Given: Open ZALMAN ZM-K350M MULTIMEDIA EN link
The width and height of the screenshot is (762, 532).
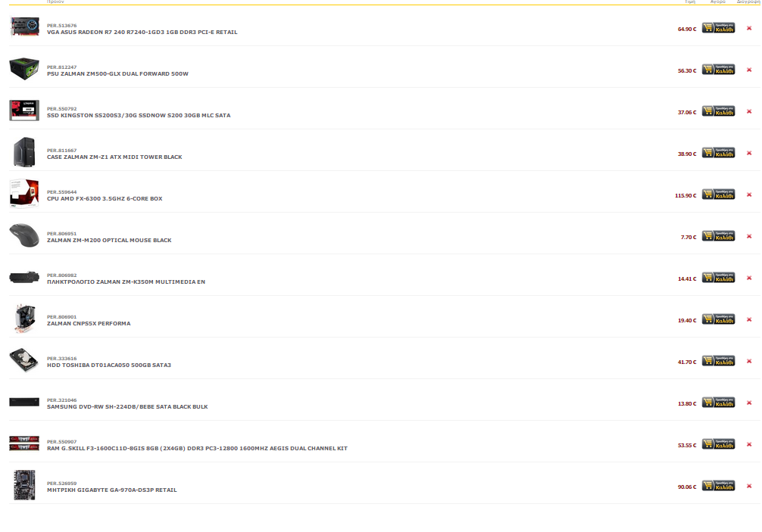Looking at the screenshot, I should pos(126,282).
